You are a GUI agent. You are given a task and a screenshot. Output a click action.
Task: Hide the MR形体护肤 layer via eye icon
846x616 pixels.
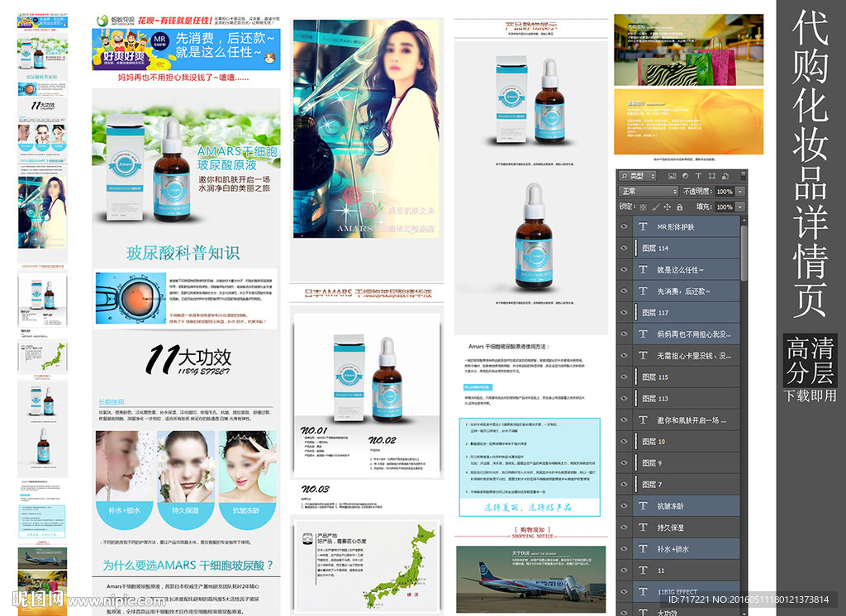(624, 226)
